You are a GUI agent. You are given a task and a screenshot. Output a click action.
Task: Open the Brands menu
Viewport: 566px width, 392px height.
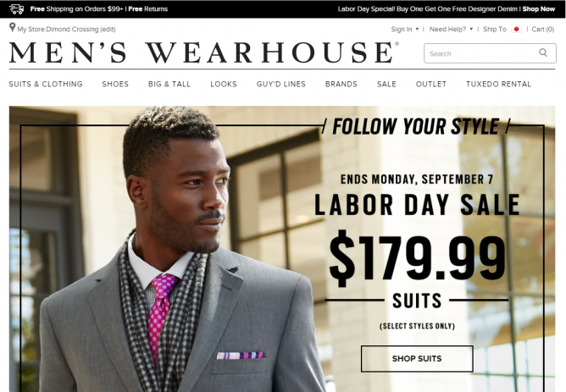coord(341,84)
